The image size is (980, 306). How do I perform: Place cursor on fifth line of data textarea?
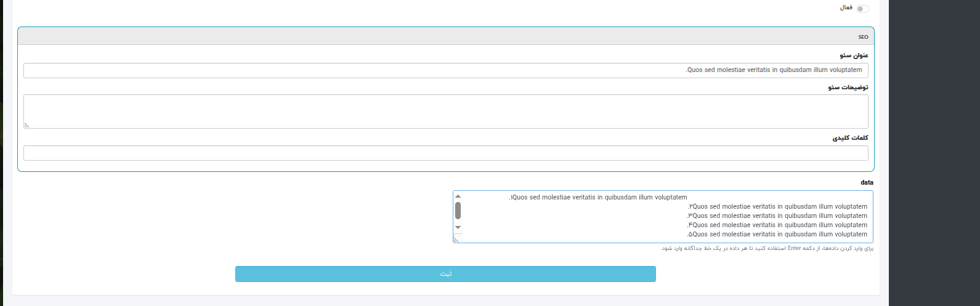[x=776, y=235]
